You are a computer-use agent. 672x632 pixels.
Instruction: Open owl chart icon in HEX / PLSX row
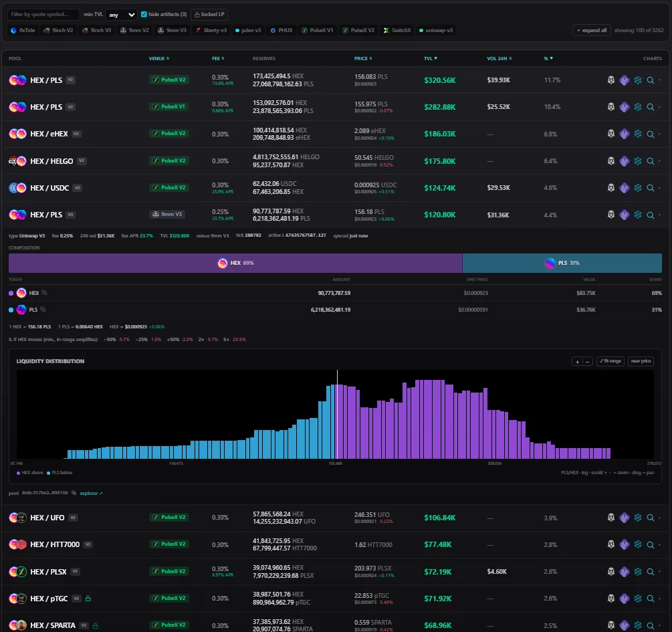click(x=611, y=572)
